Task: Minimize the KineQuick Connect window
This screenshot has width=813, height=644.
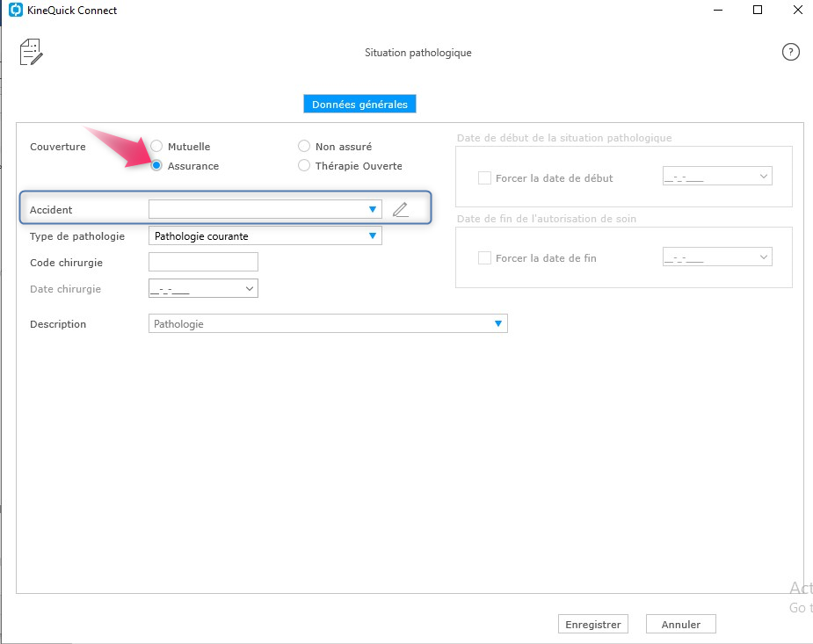Action: coord(718,10)
